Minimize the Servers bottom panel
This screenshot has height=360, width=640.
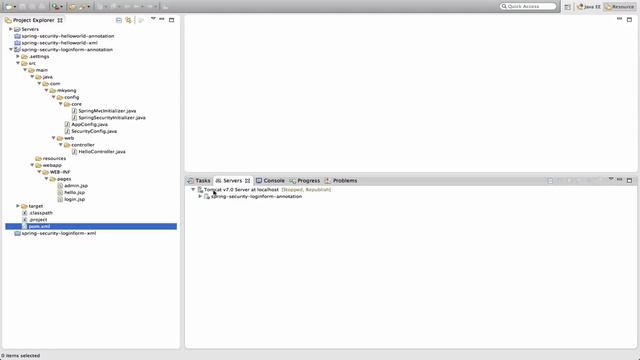tap(620, 180)
